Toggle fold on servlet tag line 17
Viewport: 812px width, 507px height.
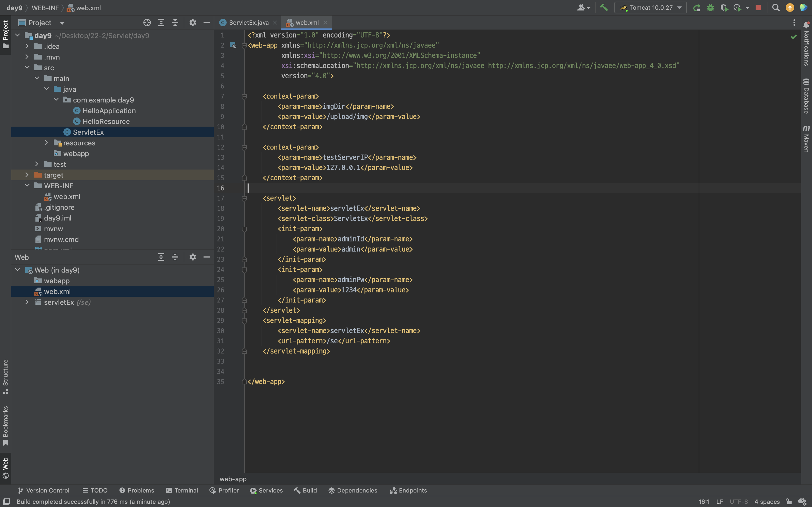(244, 199)
